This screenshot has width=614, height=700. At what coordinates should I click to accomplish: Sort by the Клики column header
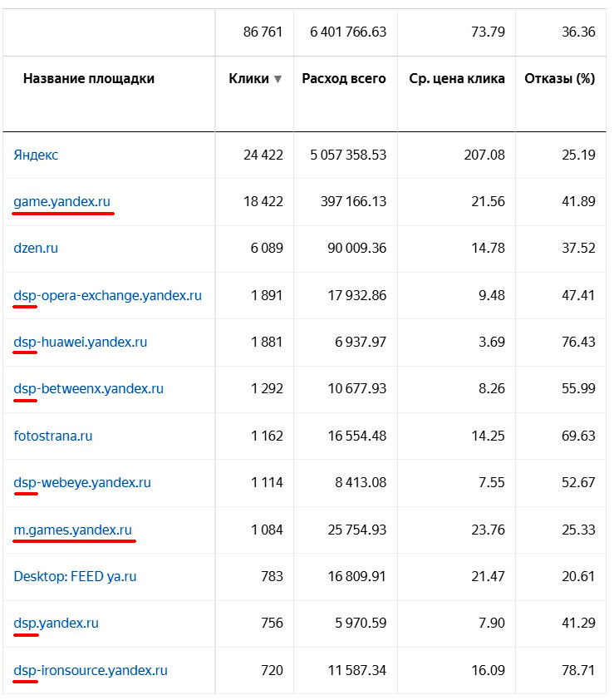248,79
